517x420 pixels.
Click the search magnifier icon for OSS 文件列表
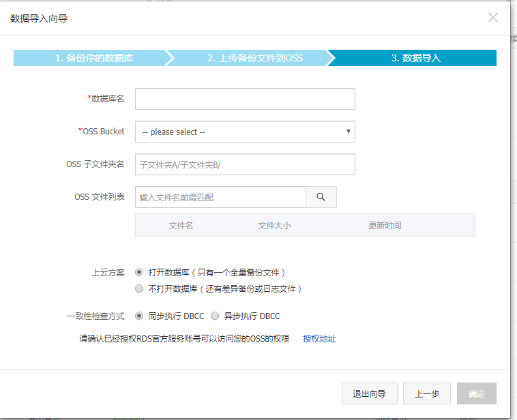pos(321,197)
